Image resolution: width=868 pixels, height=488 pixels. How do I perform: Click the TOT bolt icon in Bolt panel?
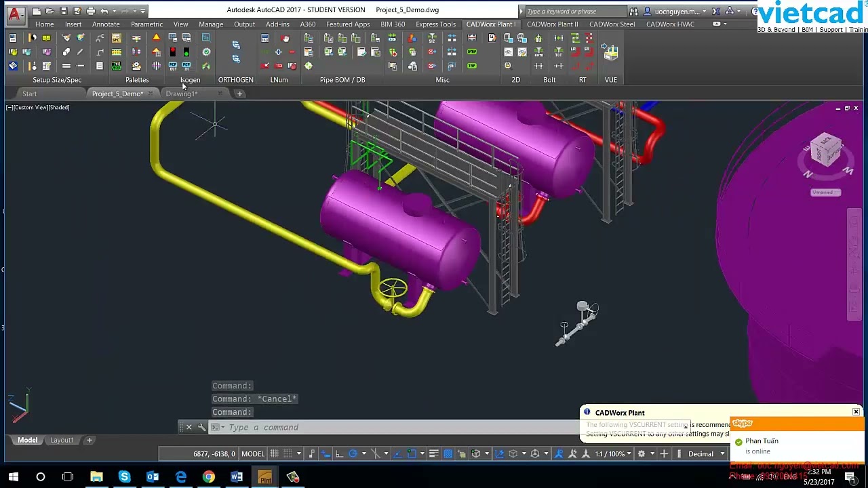(558, 52)
